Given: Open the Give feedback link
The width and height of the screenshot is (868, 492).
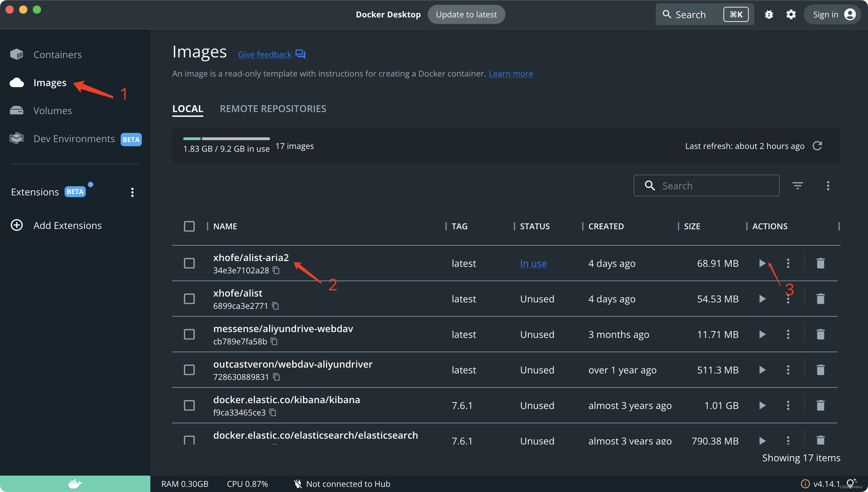Looking at the screenshot, I should click(272, 54).
